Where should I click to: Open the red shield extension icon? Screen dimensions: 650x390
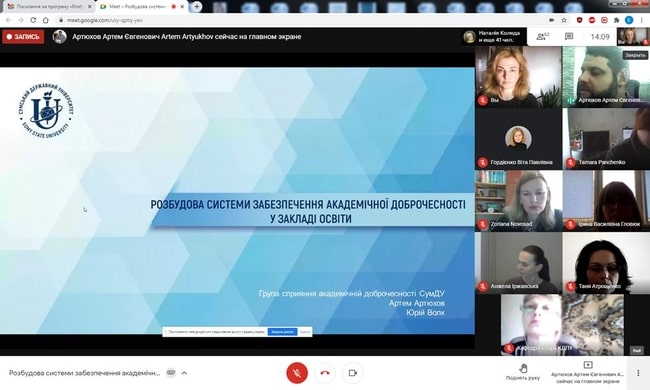click(580, 20)
